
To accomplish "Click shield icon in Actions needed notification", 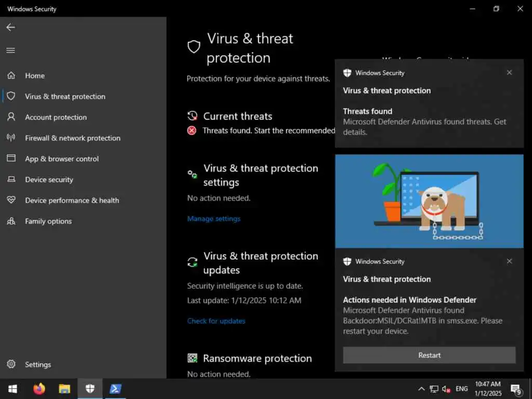I will (347, 261).
